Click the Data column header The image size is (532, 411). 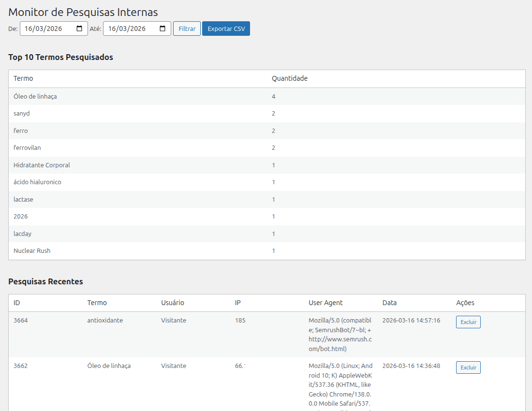[x=389, y=303]
